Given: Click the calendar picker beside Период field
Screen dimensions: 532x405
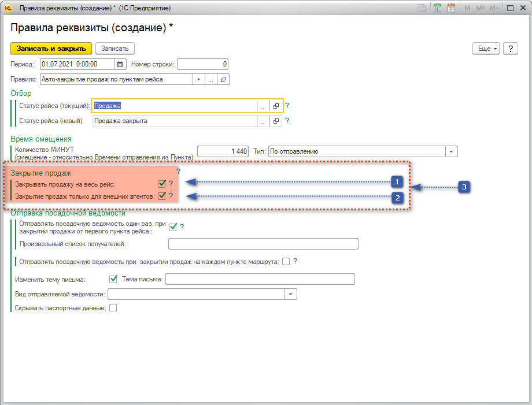Looking at the screenshot, I should (120, 64).
